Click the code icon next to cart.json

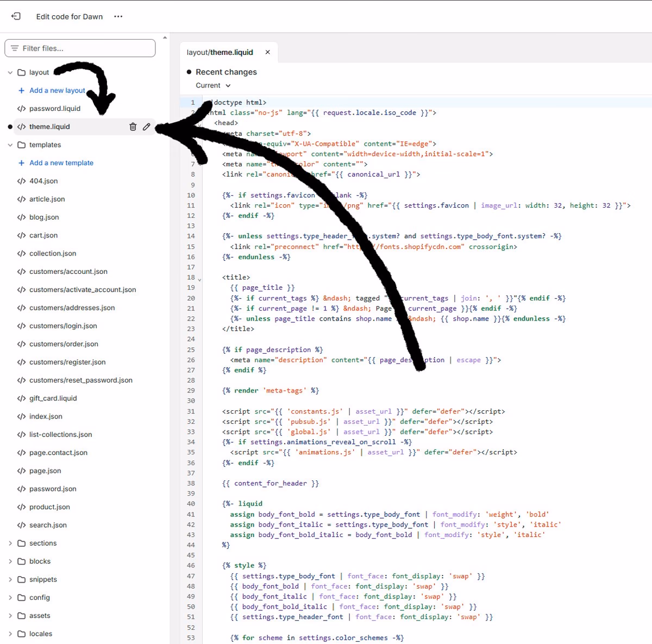(21, 235)
